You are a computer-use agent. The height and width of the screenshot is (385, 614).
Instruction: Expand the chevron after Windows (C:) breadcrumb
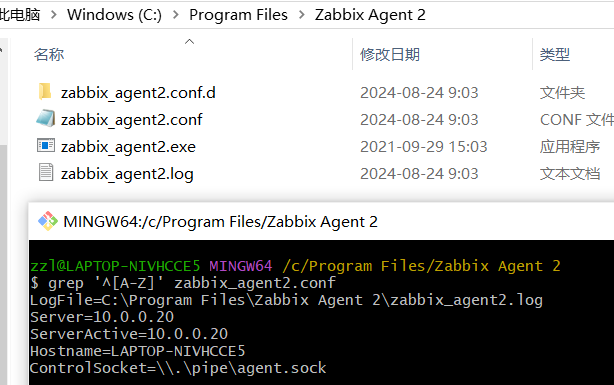tap(176, 15)
